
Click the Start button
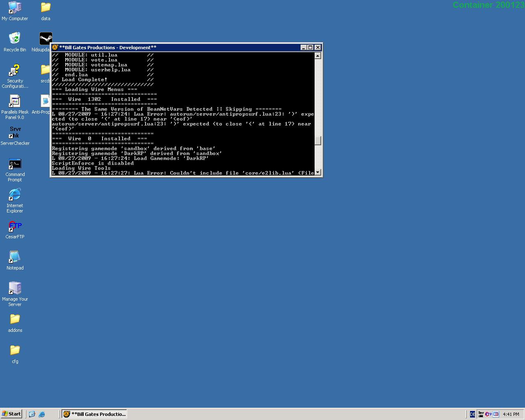[11, 414]
